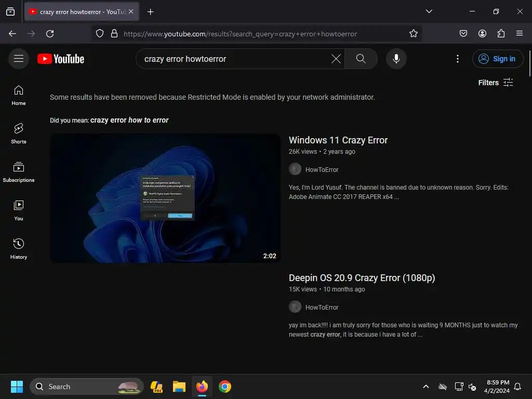
Task: Click the yellow PRE taskbar app icon
Action: click(156, 387)
